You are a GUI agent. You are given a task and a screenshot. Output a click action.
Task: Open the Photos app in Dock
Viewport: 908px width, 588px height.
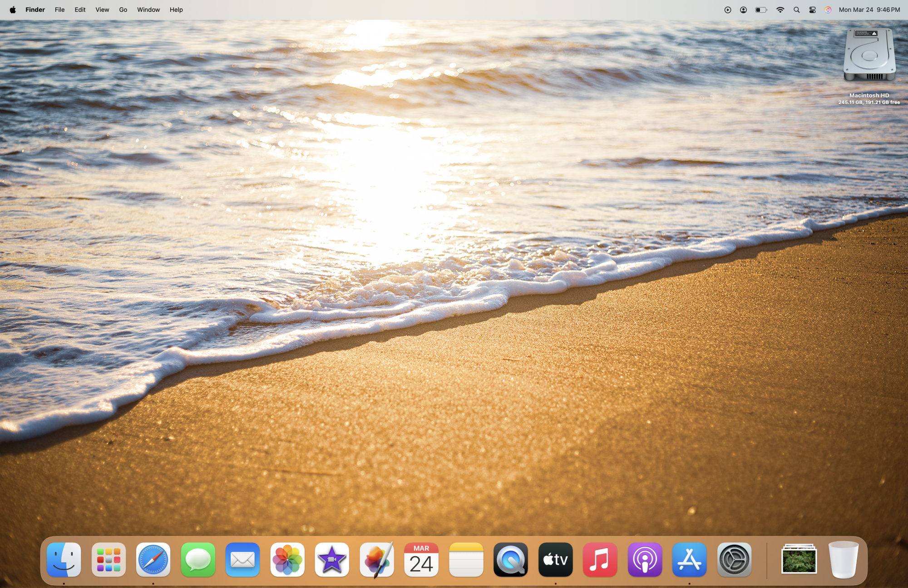(x=287, y=559)
